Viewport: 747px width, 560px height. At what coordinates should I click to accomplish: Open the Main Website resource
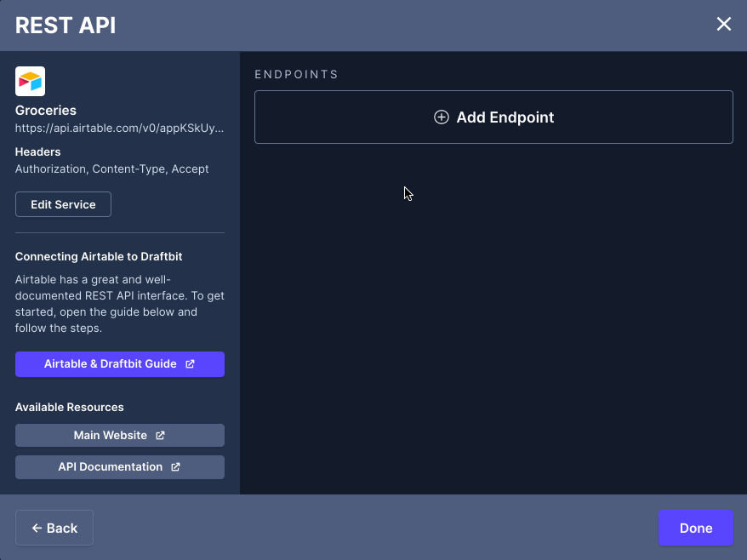point(120,435)
